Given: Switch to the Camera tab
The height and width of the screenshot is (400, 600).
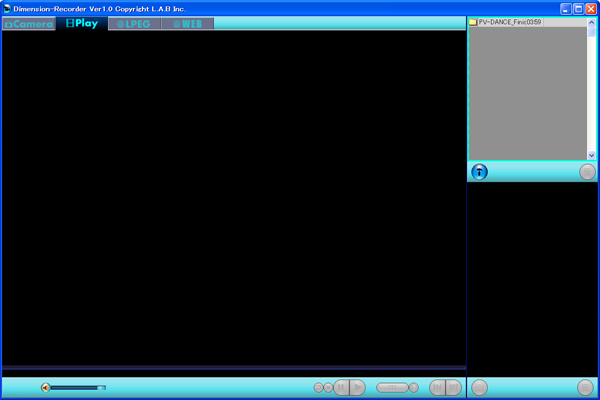Looking at the screenshot, I should pyautogui.click(x=28, y=23).
